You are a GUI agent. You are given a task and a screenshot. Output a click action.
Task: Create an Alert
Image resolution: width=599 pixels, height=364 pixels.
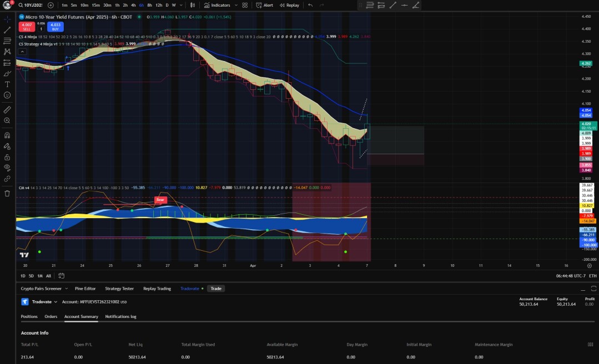coord(264,6)
